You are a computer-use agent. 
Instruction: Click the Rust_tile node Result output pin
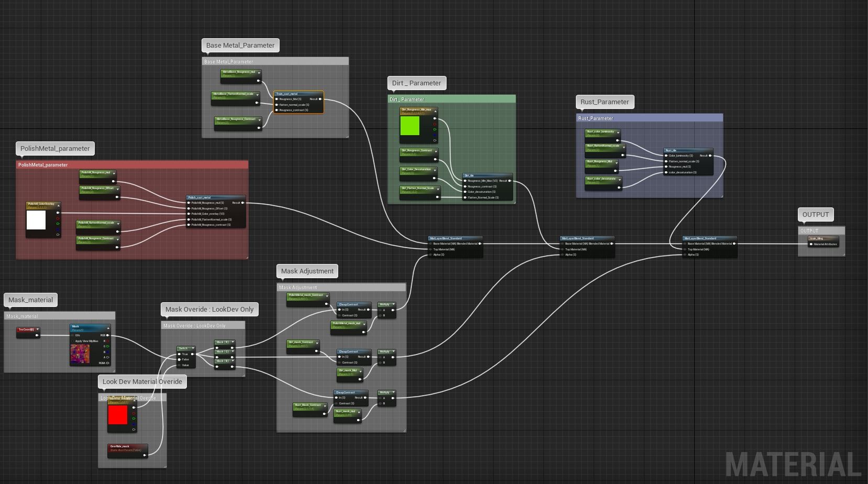[710, 156]
